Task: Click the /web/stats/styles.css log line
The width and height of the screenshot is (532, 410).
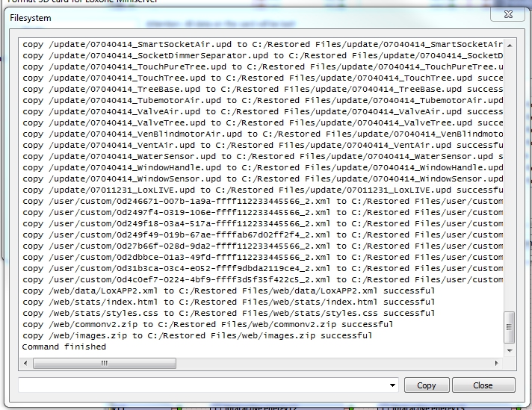Action: (x=229, y=314)
